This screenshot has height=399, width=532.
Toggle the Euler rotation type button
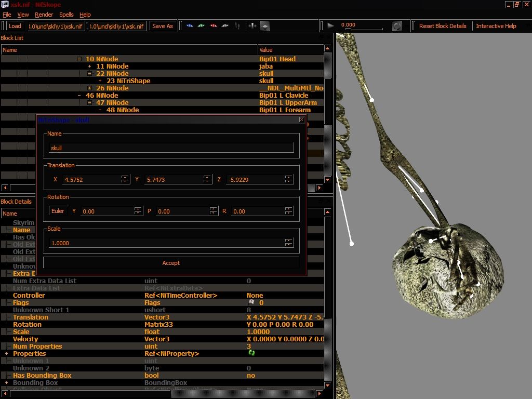(58, 211)
